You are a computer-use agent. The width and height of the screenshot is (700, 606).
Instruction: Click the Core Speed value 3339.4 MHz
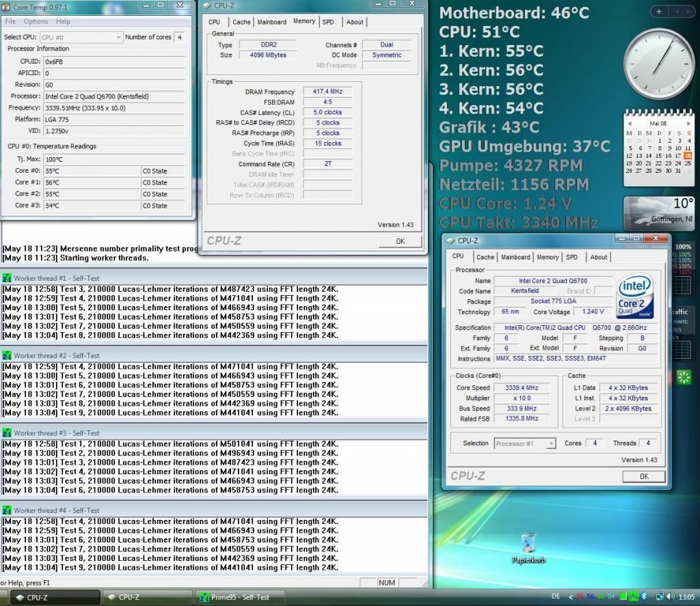click(x=522, y=388)
